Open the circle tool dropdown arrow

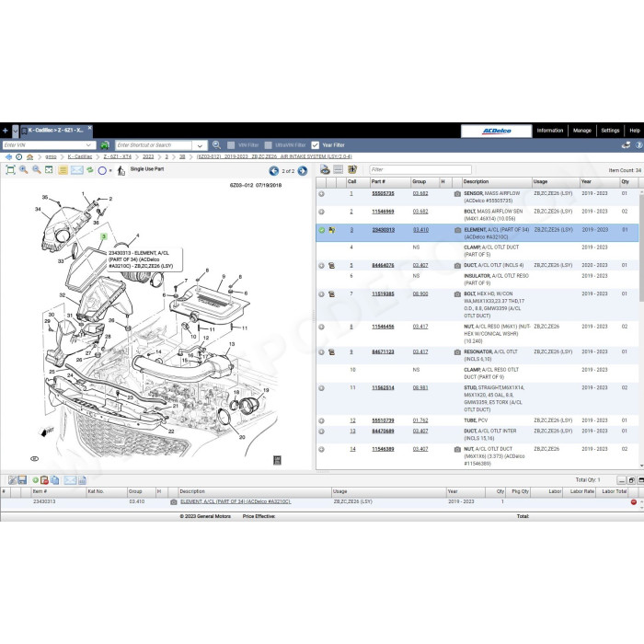pyautogui.click(x=110, y=170)
